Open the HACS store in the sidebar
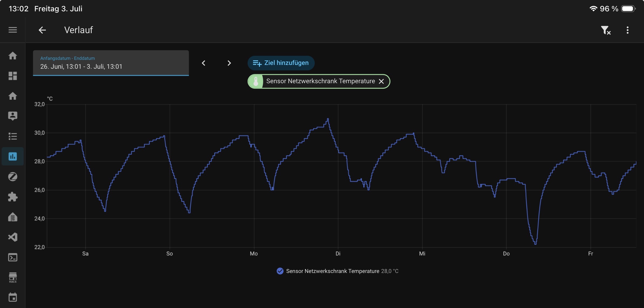 [13, 278]
